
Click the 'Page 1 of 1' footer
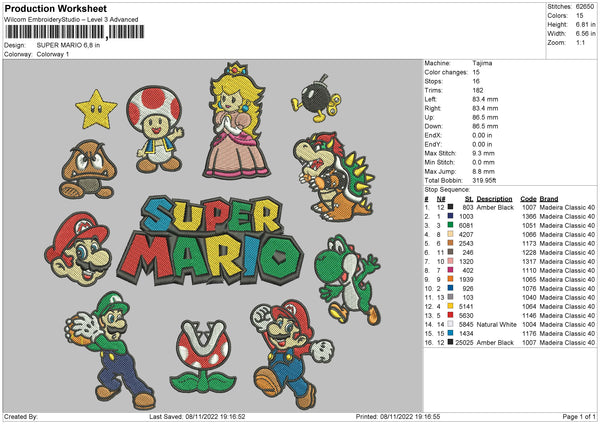[x=579, y=416]
